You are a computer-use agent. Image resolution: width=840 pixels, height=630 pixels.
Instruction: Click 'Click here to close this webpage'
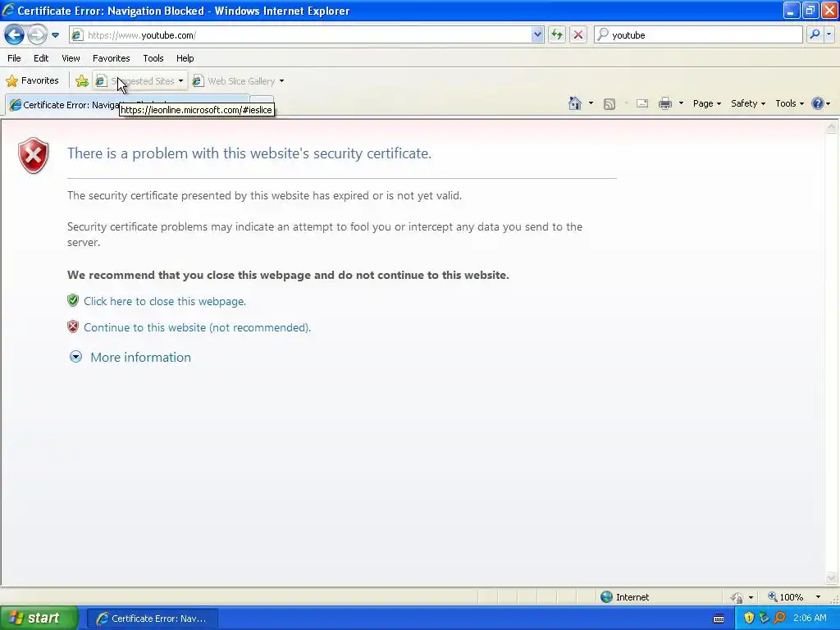tap(164, 301)
